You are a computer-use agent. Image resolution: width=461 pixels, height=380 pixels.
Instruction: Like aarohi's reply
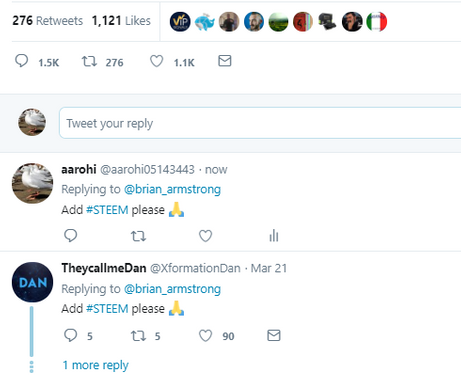click(x=205, y=236)
